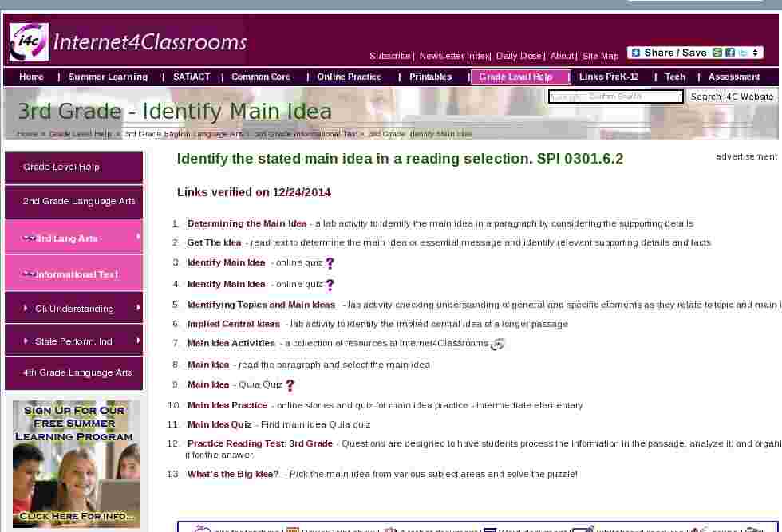Open the Newsletter Index link

pyautogui.click(x=454, y=56)
